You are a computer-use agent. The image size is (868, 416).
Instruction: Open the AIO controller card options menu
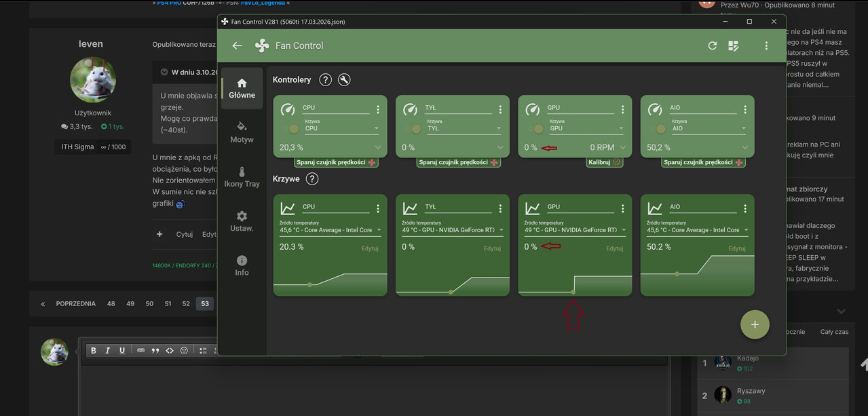745,109
